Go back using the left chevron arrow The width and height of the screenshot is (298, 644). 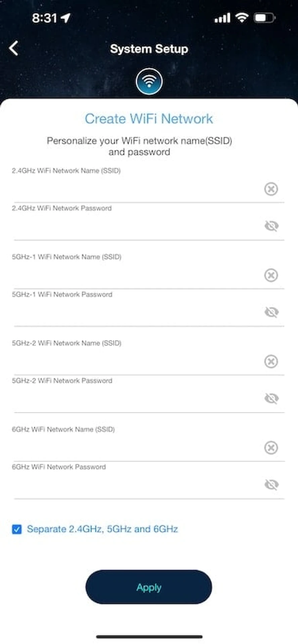[14, 49]
